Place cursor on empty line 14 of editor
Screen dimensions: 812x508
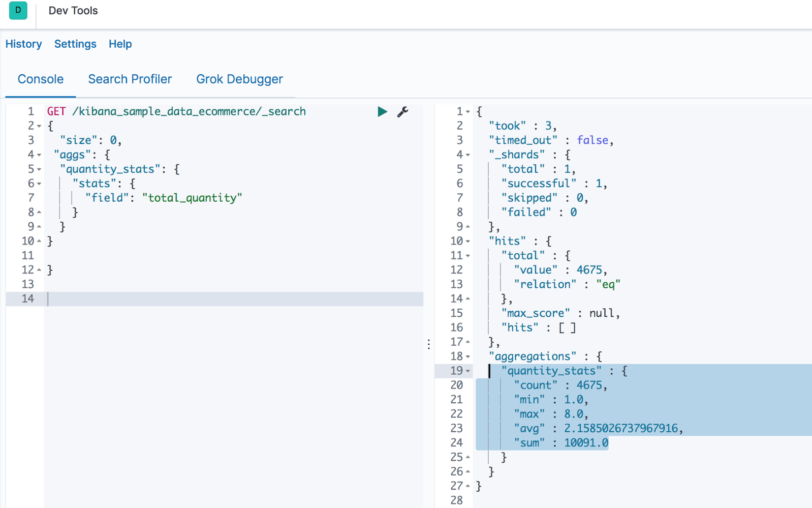[197, 299]
